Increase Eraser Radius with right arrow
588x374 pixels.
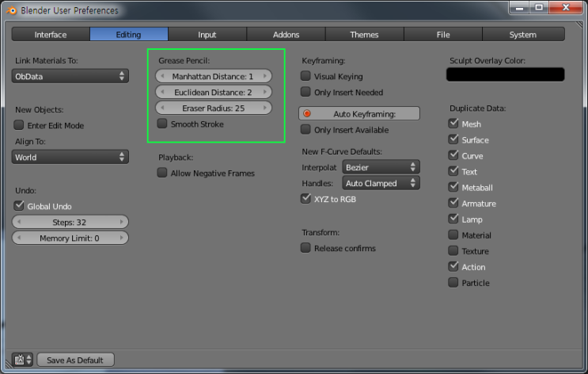(x=265, y=108)
